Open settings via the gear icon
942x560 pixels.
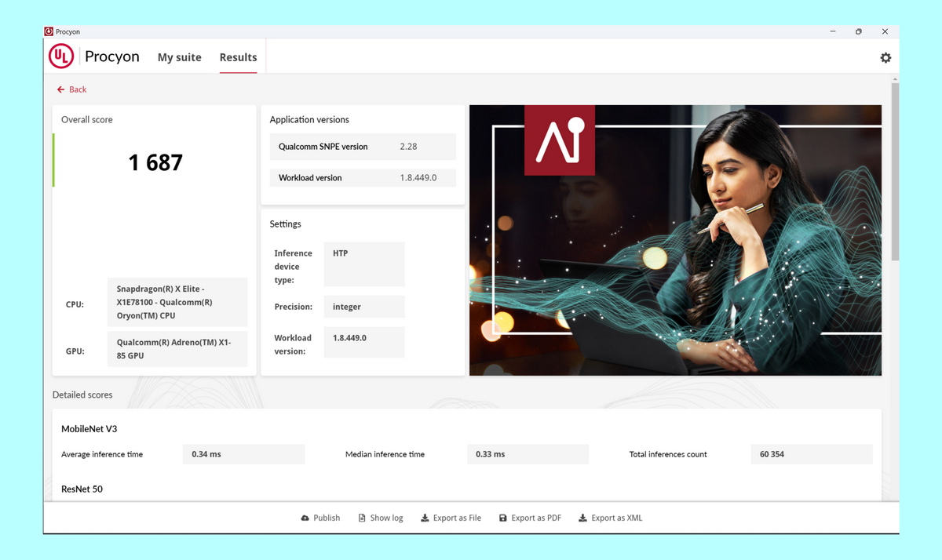click(885, 57)
